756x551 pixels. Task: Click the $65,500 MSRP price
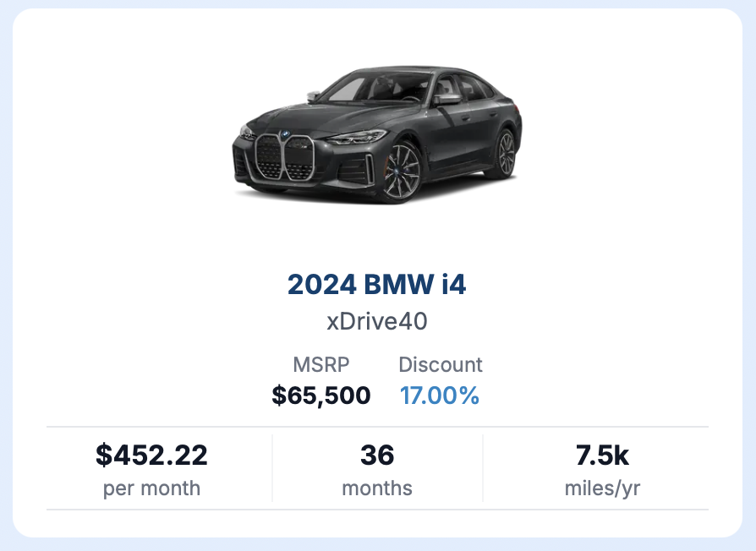coord(321,396)
